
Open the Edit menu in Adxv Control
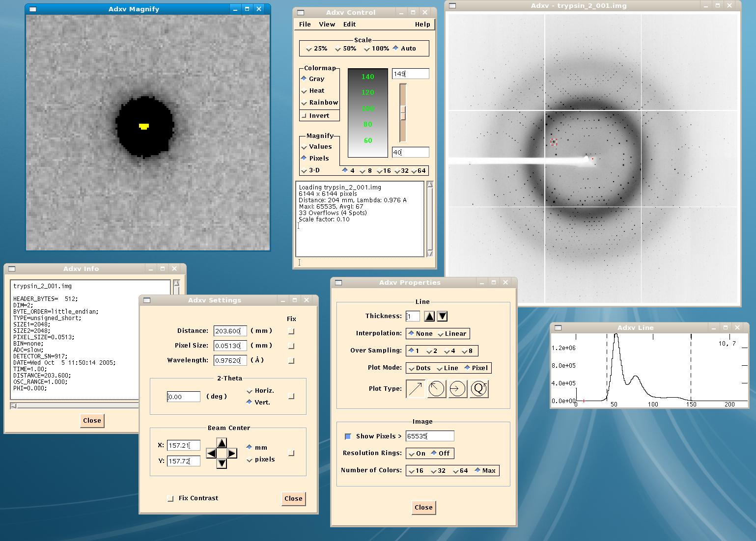(349, 24)
